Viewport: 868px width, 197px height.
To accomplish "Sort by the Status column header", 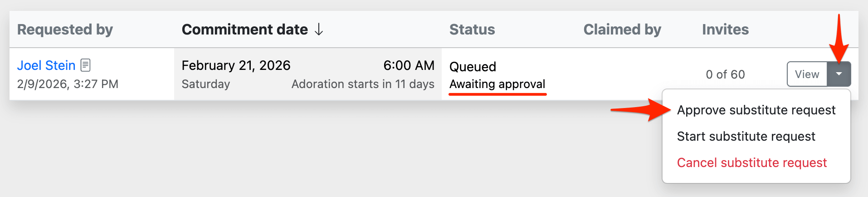I will (x=472, y=30).
